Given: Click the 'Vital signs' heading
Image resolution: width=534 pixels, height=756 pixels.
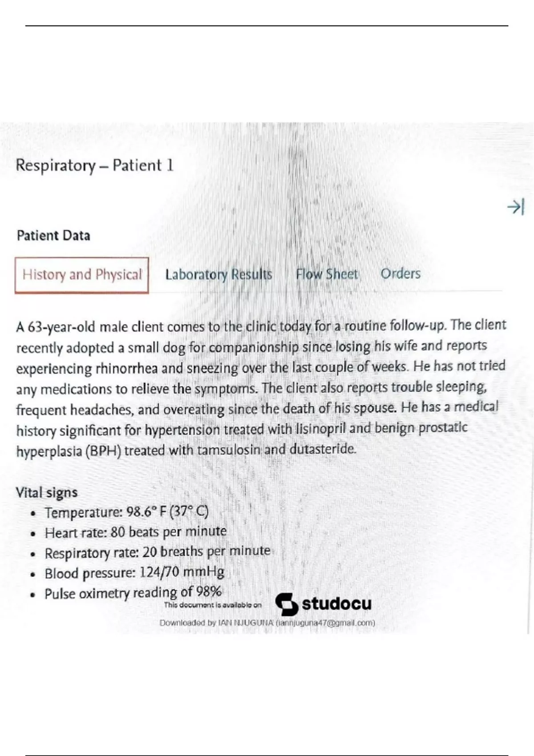Looking at the screenshot, I should pos(47,492).
